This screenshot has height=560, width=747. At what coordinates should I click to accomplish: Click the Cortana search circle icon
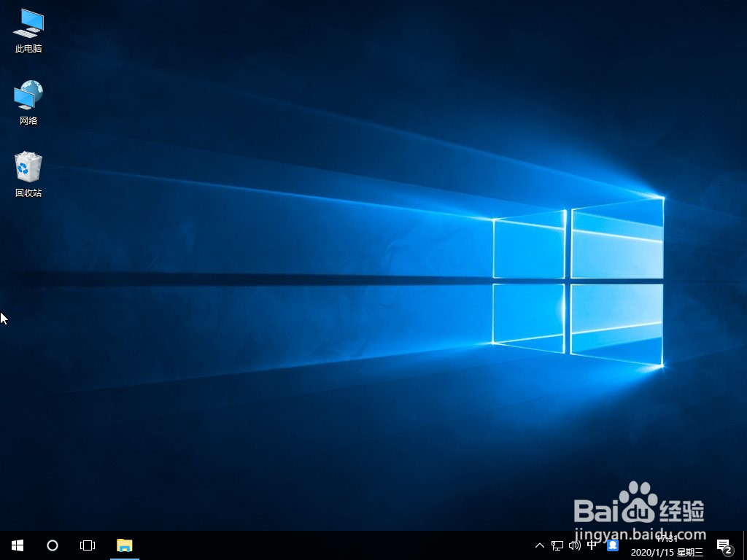click(52, 545)
